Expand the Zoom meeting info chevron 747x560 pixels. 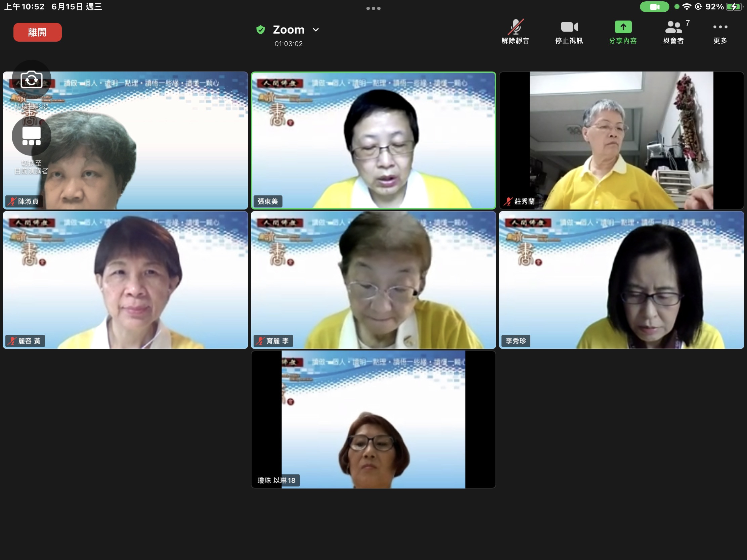tap(316, 30)
